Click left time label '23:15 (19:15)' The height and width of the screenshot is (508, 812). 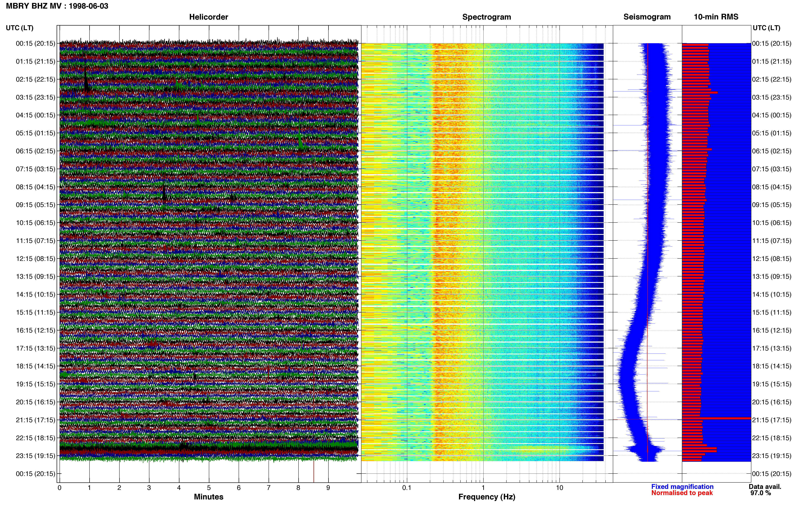[x=36, y=456]
